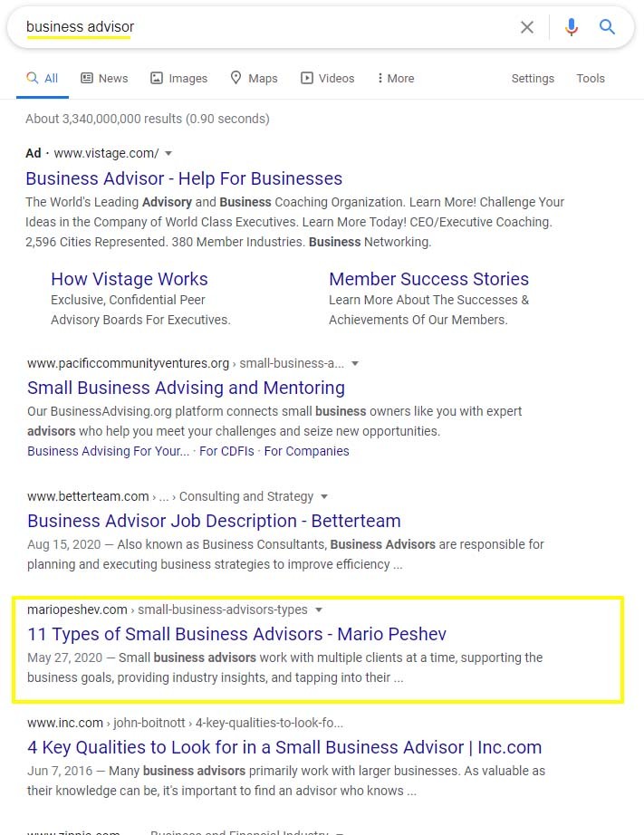This screenshot has height=835, width=644.
Task: Open the "How Vistage Works" sitelink
Action: click(130, 279)
